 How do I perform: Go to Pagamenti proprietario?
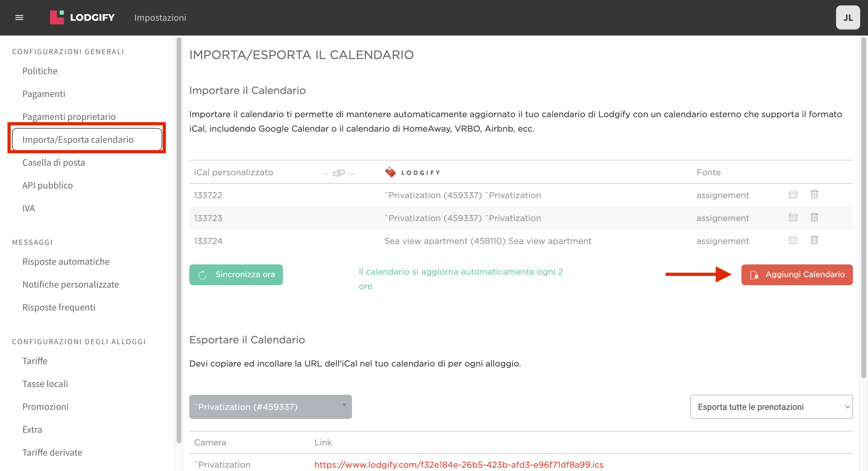[69, 117]
